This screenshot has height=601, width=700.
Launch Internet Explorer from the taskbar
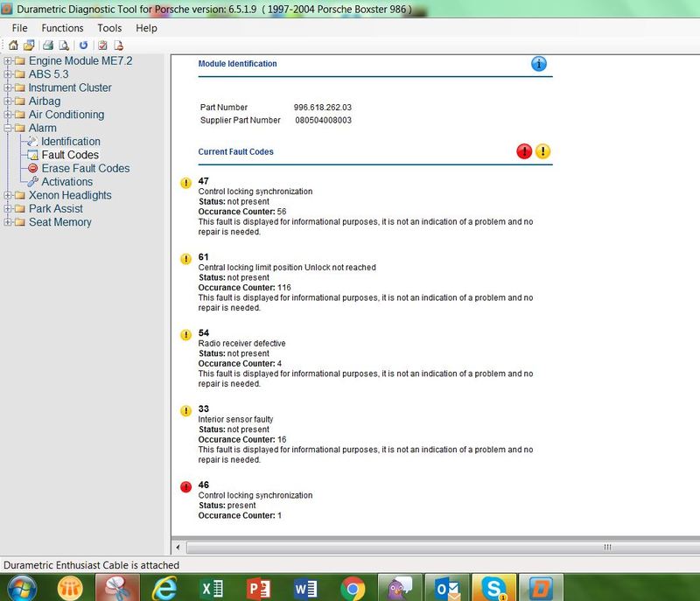[164, 588]
